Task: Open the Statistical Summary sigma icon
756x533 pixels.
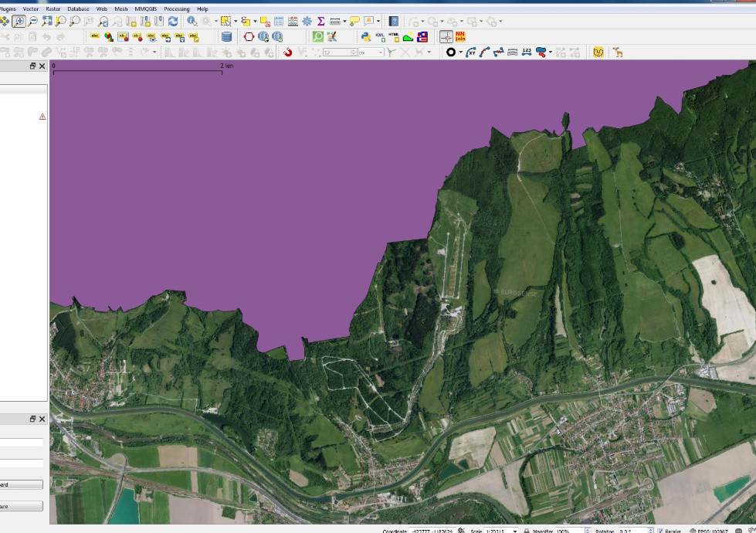Action: [320, 22]
